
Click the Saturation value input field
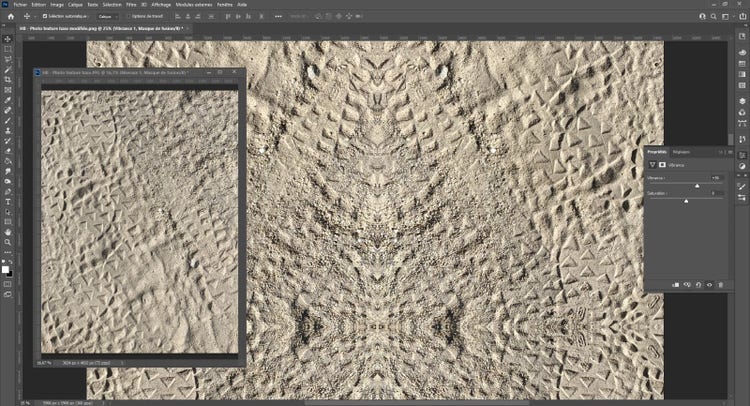[x=717, y=193]
